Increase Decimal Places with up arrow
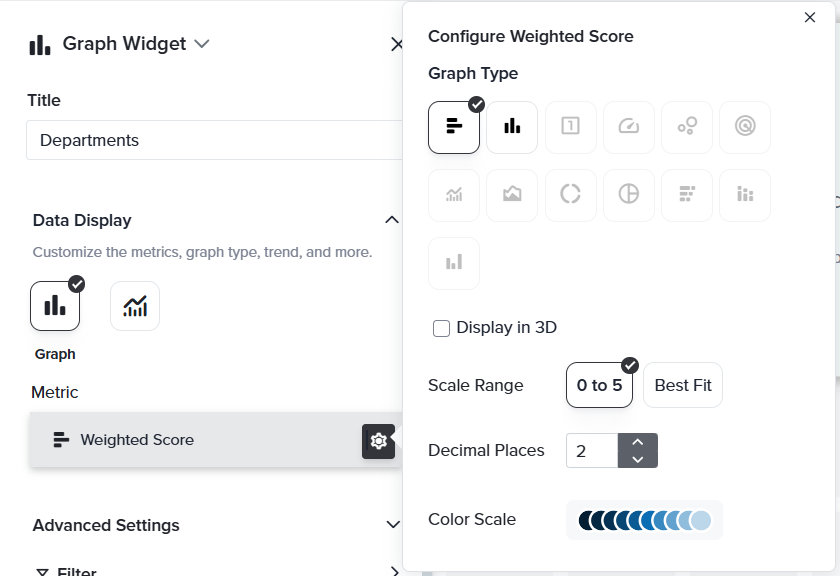Screen dimensions: 840x576 pyautogui.click(x=637, y=441)
